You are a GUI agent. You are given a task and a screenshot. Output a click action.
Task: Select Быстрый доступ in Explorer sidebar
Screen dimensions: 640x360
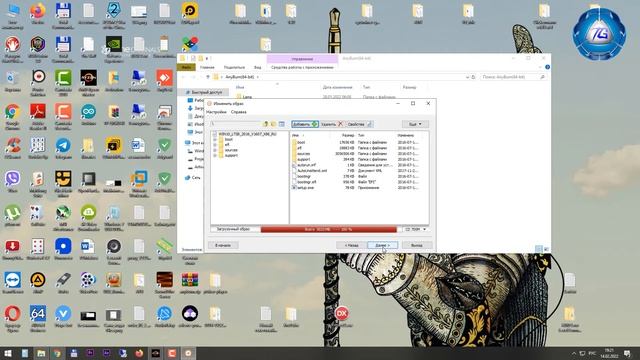pyautogui.click(x=207, y=92)
